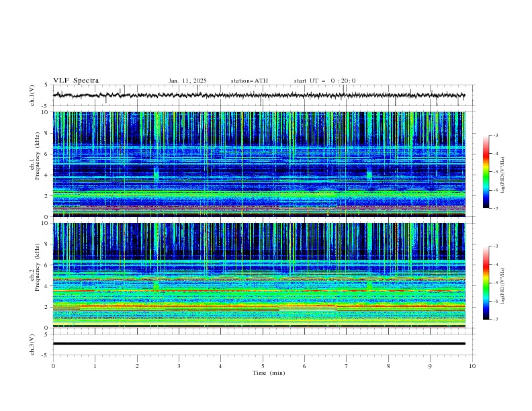532x411 pixels.
Task: Click the ch.2 color bar's log(PSD) label
Action: [503, 285]
